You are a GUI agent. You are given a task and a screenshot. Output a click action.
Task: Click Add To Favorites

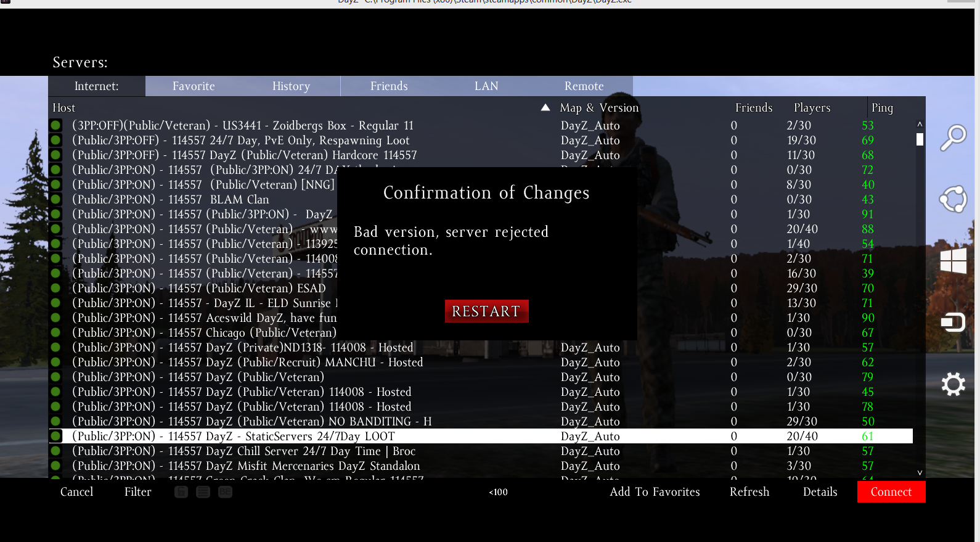(655, 491)
